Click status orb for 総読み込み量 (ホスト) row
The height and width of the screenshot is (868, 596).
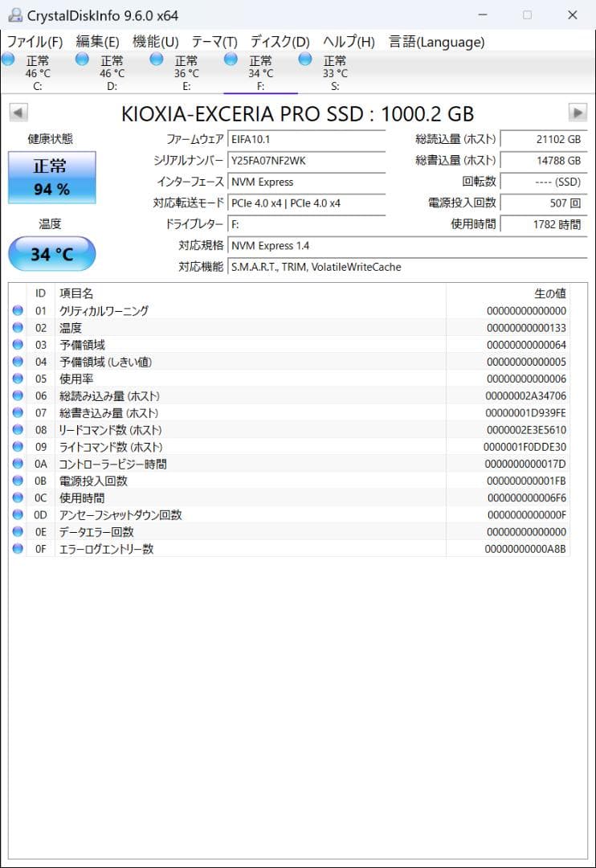(18, 395)
